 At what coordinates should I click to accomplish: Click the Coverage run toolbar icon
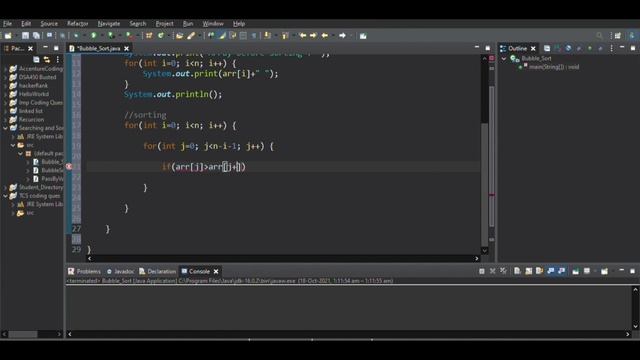tap(111, 36)
